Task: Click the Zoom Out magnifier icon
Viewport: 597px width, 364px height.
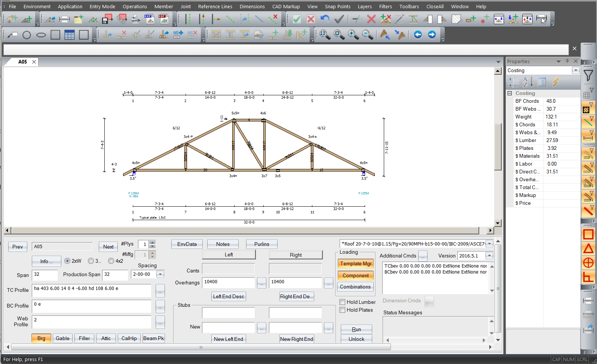Action: tap(367, 35)
